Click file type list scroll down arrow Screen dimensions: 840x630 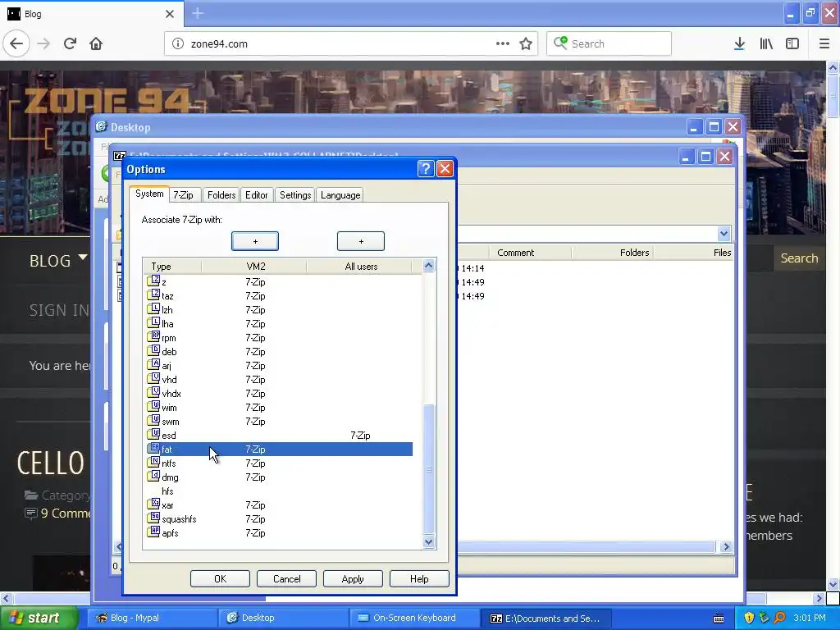(428, 541)
